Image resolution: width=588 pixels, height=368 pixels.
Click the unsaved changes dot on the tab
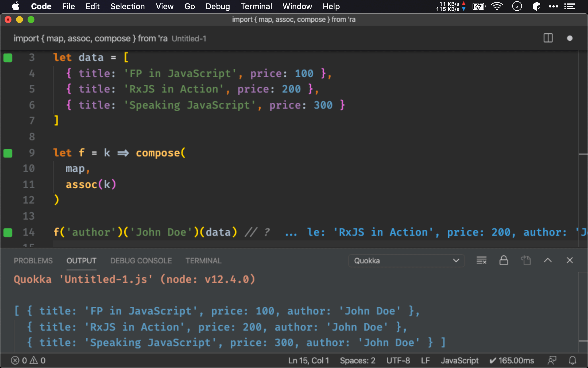[570, 38]
